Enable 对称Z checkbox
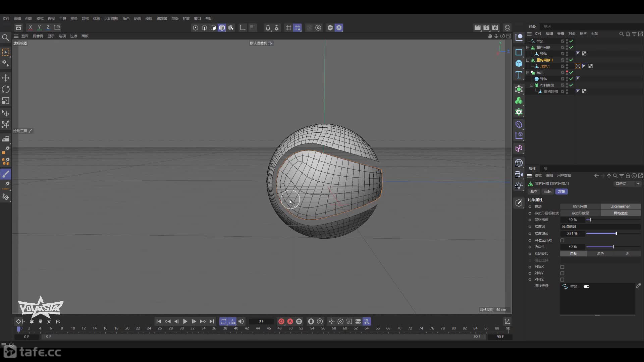Image resolution: width=644 pixels, height=362 pixels. pos(562,280)
